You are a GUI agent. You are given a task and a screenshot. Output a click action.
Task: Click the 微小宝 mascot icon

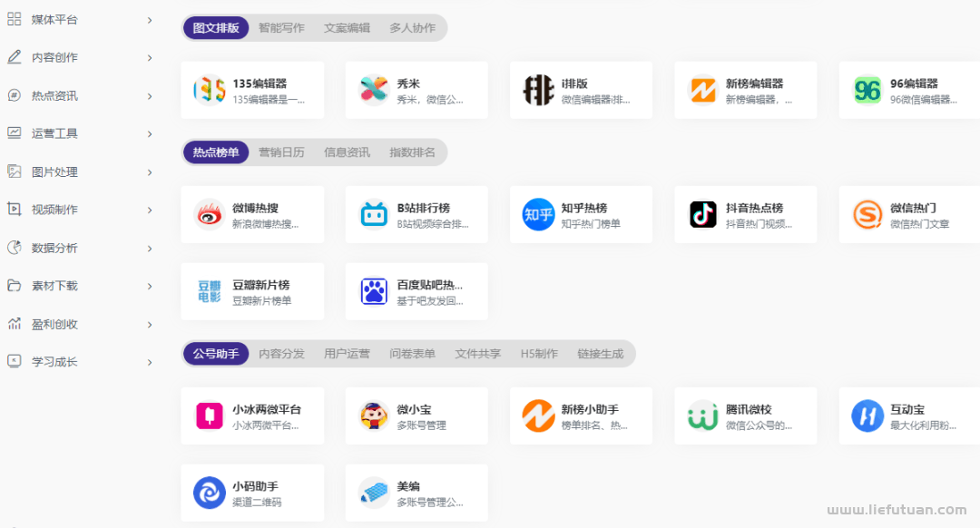pos(374,416)
